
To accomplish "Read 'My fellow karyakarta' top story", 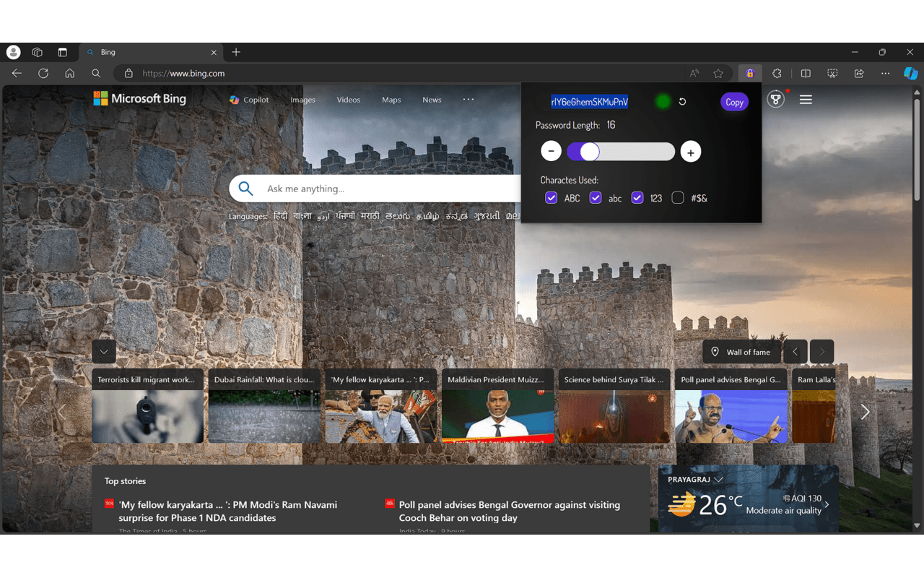I will [x=228, y=512].
